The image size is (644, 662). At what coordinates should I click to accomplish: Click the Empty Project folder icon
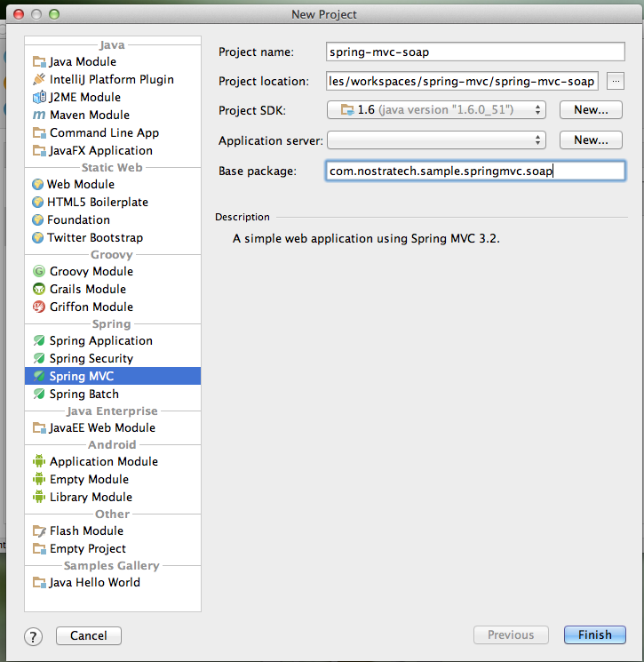coord(39,548)
